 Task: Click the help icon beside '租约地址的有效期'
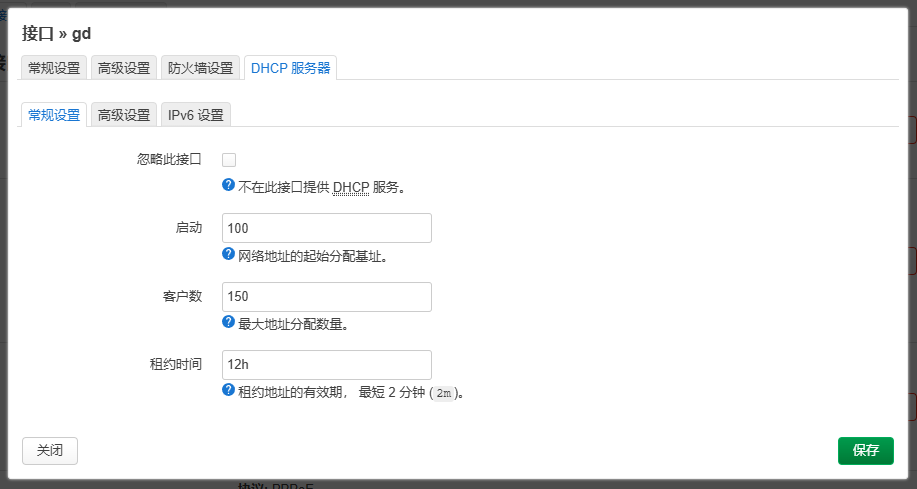point(229,390)
